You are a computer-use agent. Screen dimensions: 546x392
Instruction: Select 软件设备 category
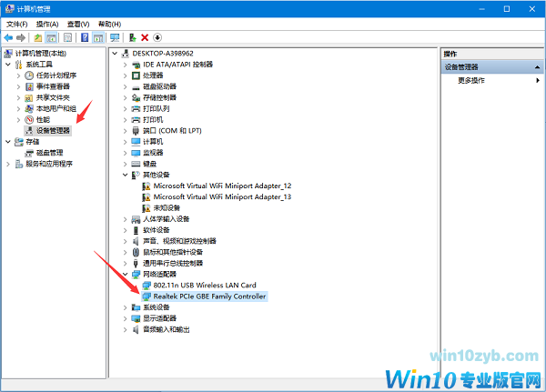[x=157, y=230]
